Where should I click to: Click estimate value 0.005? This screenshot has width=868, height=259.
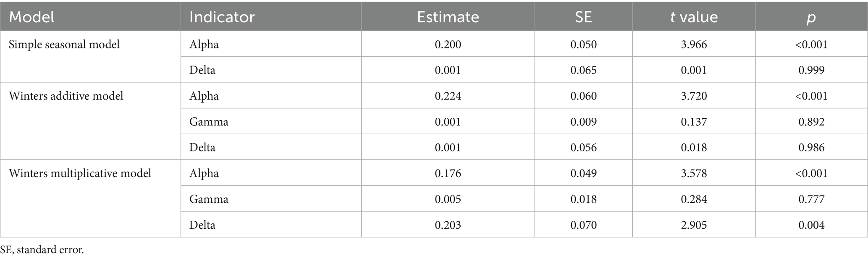coord(448,199)
